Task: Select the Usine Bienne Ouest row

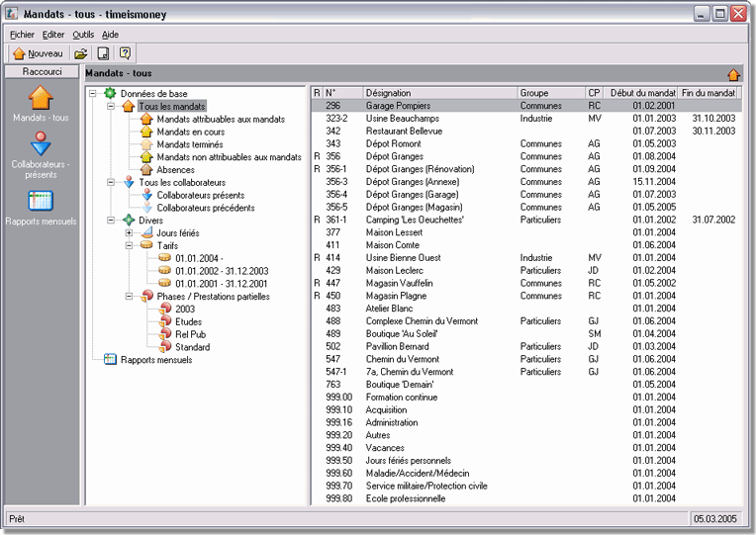Action: 526,257
